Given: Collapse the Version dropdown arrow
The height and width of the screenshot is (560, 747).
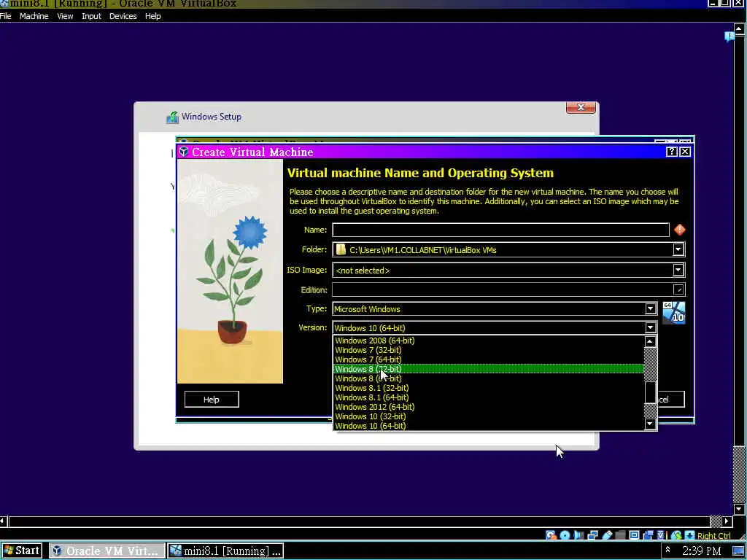Looking at the screenshot, I should (650, 327).
